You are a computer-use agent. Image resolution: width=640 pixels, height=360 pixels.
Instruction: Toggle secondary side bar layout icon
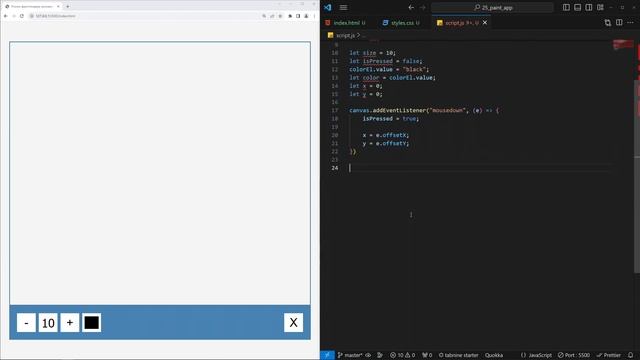coord(589,7)
